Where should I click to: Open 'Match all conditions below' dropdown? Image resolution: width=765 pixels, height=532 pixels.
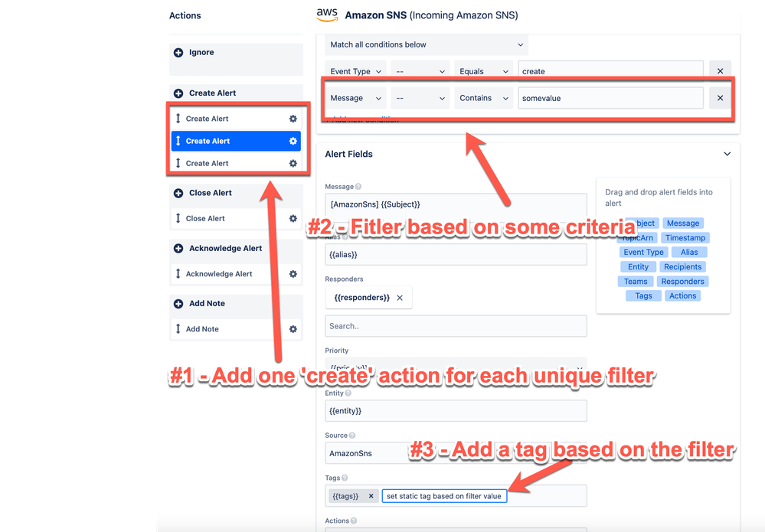click(427, 45)
